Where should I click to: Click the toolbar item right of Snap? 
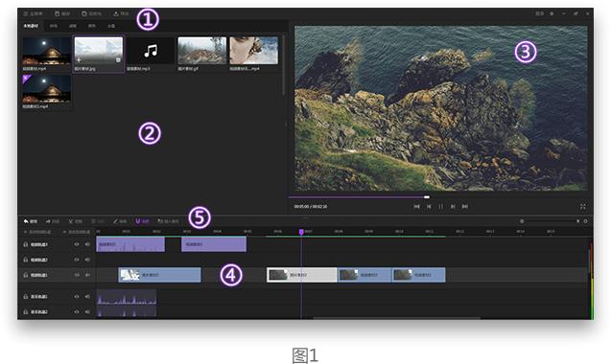(x=169, y=221)
